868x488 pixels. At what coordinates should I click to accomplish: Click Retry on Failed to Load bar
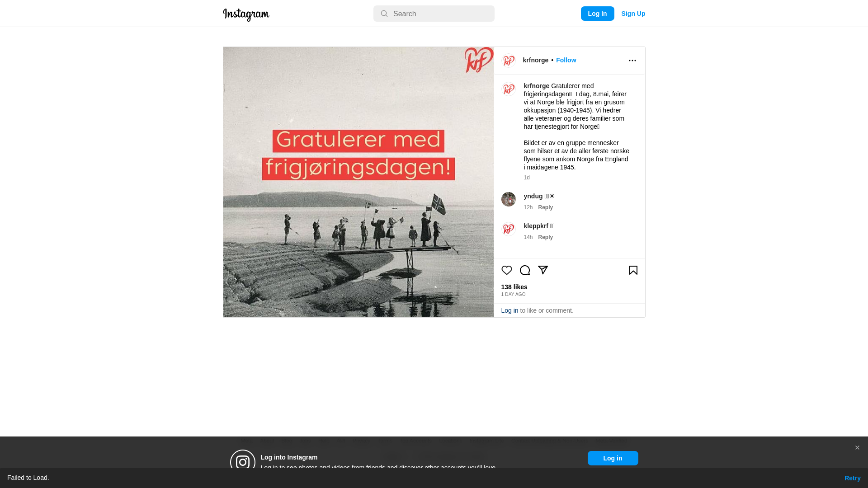point(852,478)
